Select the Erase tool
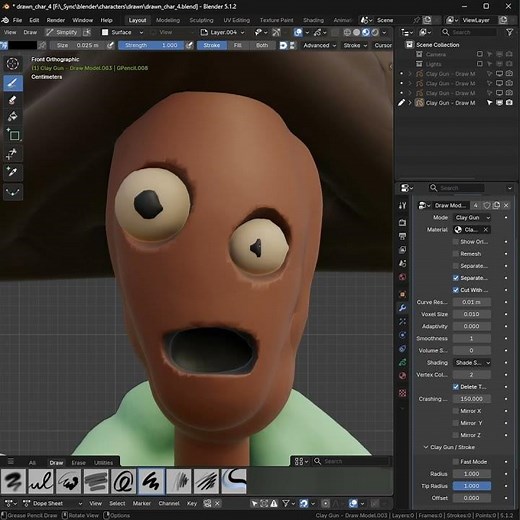This screenshot has height=520, width=520. pos(13,100)
